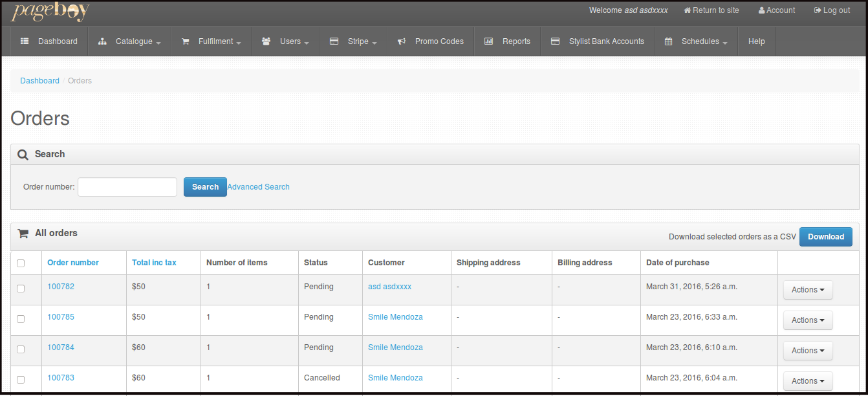The width and height of the screenshot is (868, 396).
Task: Open the Actions dropdown for order 100785
Action: click(x=808, y=320)
